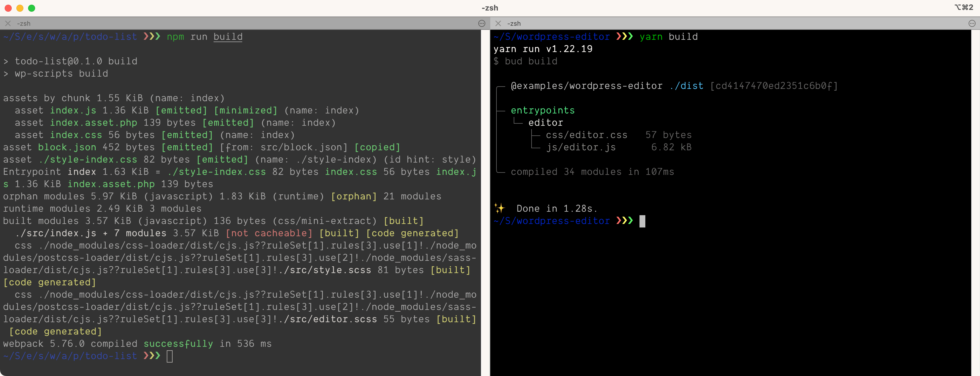Viewport: 980px width, 376px height.
Task: Click the compiled successfully status text
Action: tap(178, 343)
